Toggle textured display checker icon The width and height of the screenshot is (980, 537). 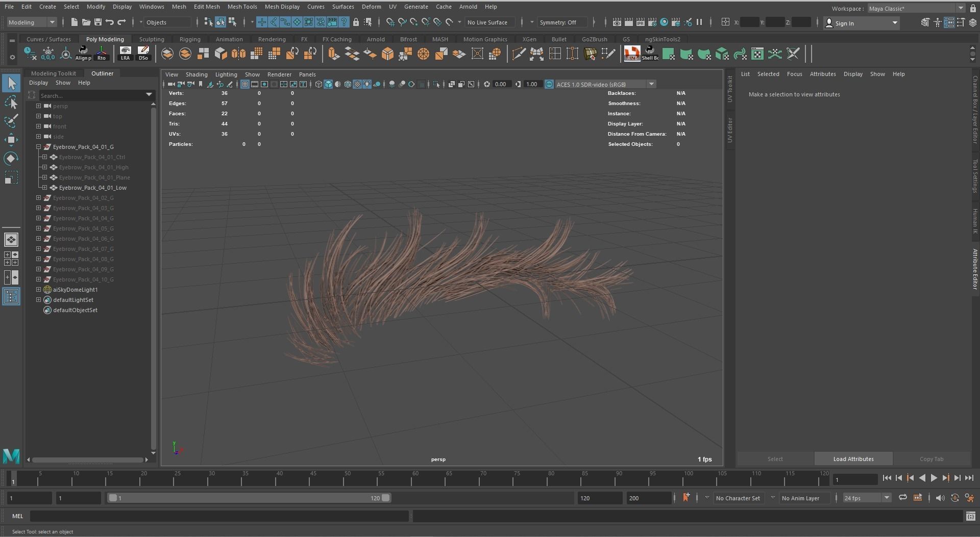click(x=357, y=84)
